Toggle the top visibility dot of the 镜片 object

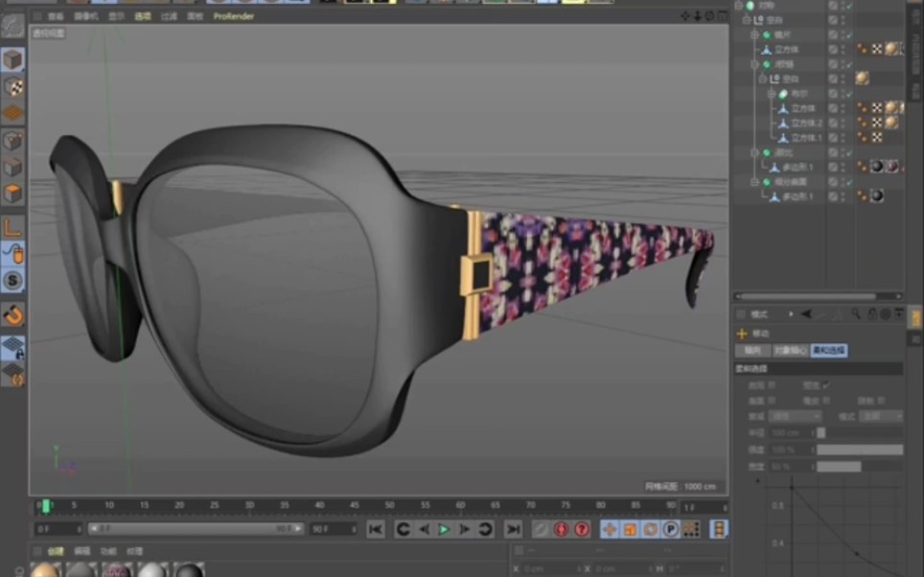(843, 31)
